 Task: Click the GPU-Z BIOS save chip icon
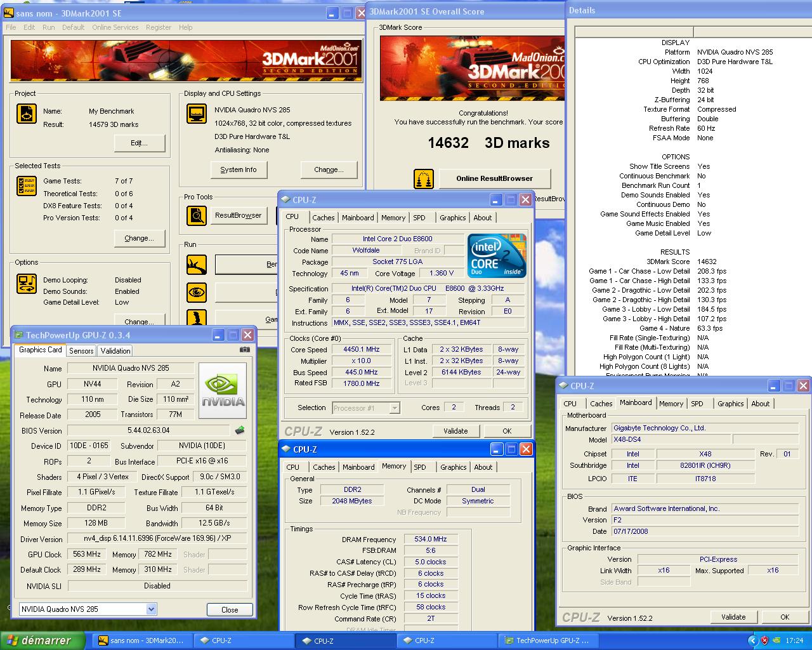click(240, 430)
